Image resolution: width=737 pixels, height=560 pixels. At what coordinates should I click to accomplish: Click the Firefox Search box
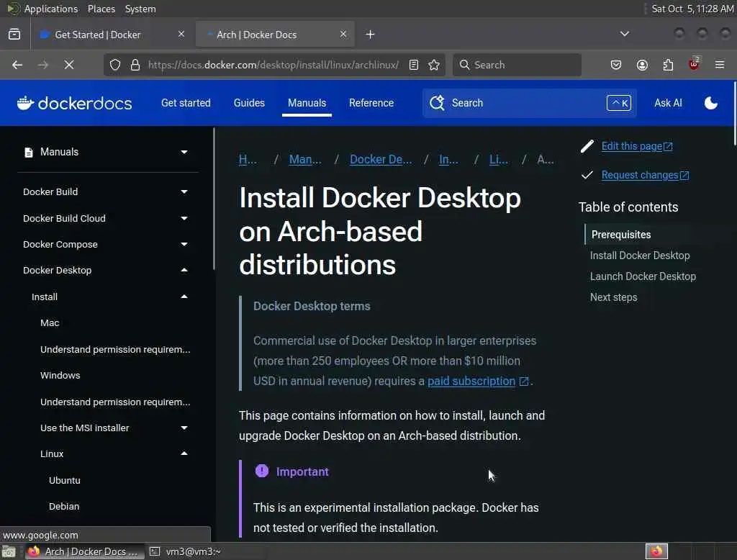(x=517, y=65)
